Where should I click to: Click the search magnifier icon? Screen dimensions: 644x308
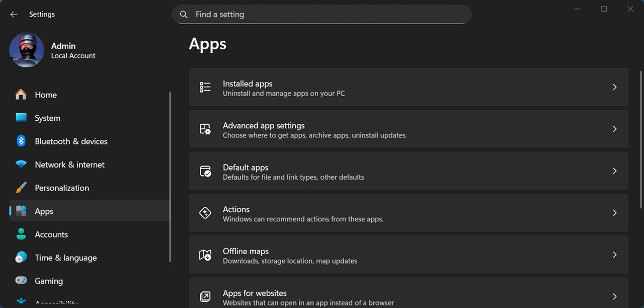click(184, 15)
